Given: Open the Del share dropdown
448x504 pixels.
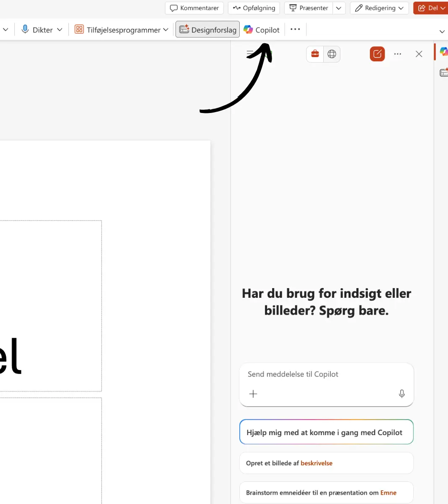Looking at the screenshot, I should 432,8.
